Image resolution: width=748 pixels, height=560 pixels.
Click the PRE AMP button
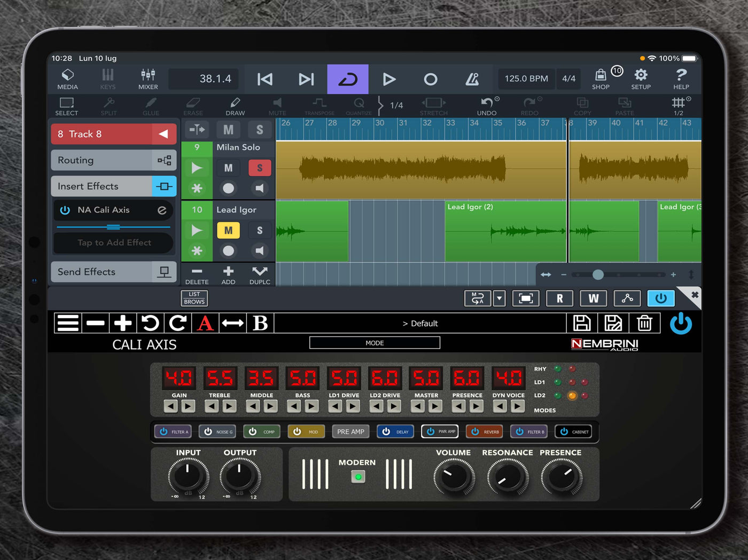[350, 431]
